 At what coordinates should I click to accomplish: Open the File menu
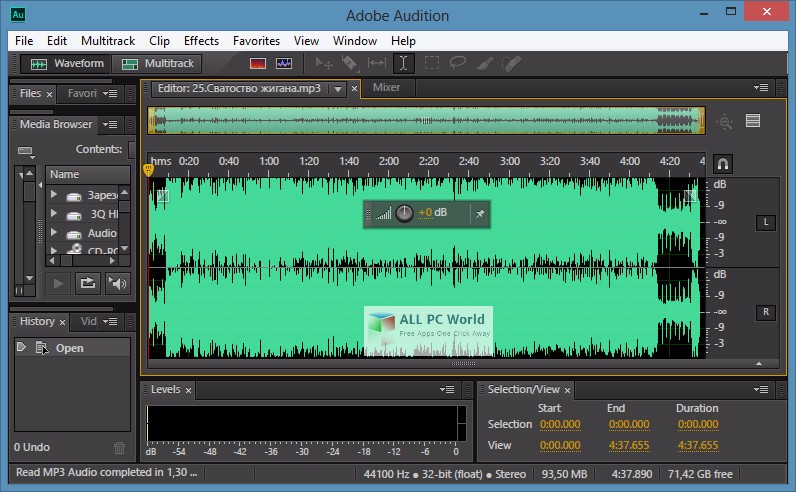(24, 41)
